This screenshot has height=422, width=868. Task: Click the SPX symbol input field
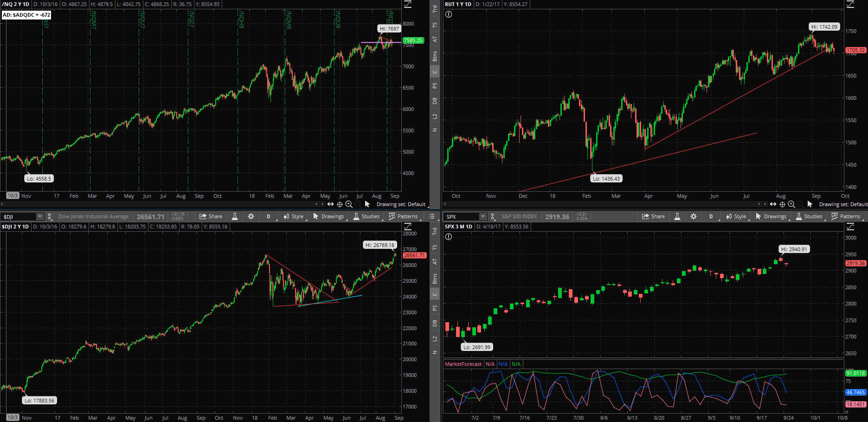click(x=461, y=216)
